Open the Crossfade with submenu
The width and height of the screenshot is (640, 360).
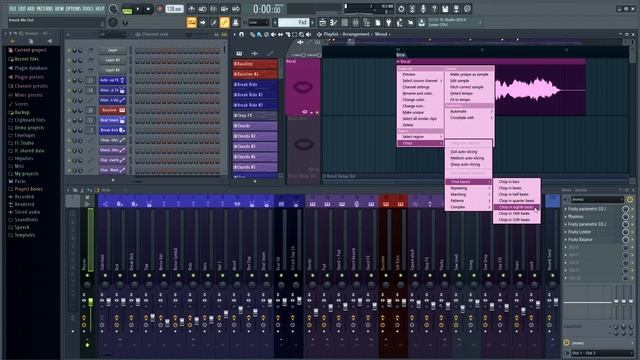click(x=469, y=118)
